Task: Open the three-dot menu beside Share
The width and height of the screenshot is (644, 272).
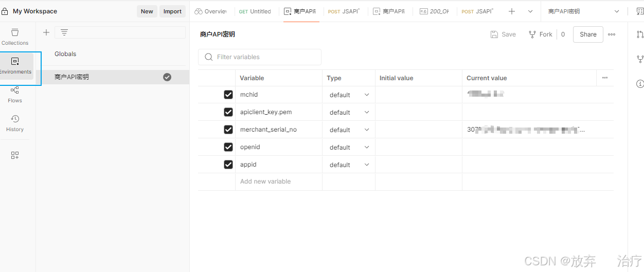Action: coord(612,34)
